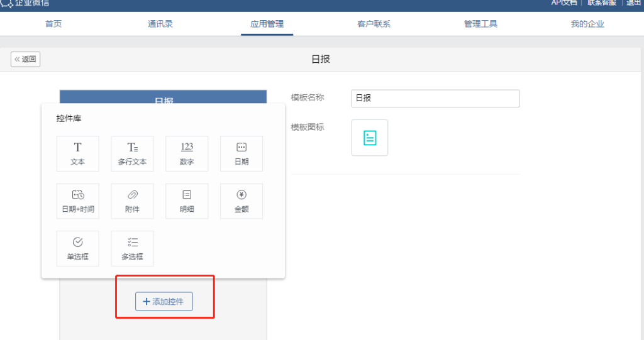Click the 日报 page title
644x340 pixels.
click(x=321, y=59)
